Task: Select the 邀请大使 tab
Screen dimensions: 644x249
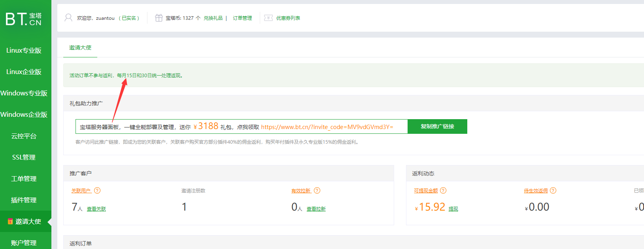Action: (x=80, y=48)
